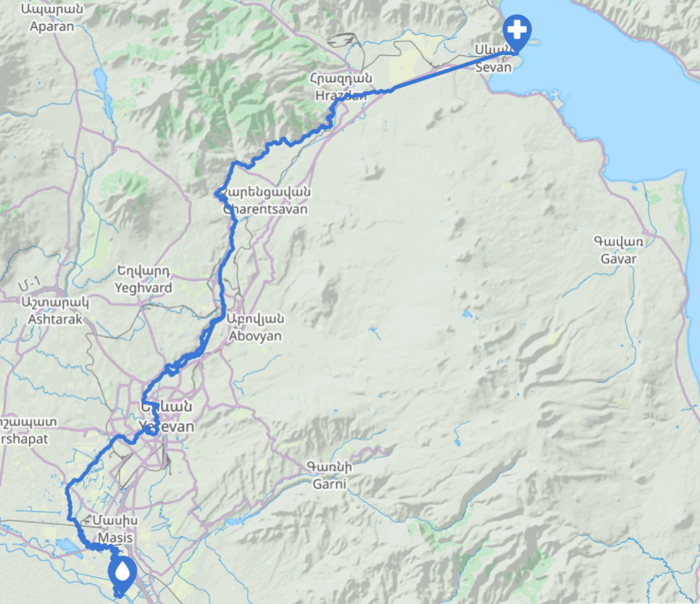Click the route bend at Charentsavan

pyautogui.click(x=217, y=193)
